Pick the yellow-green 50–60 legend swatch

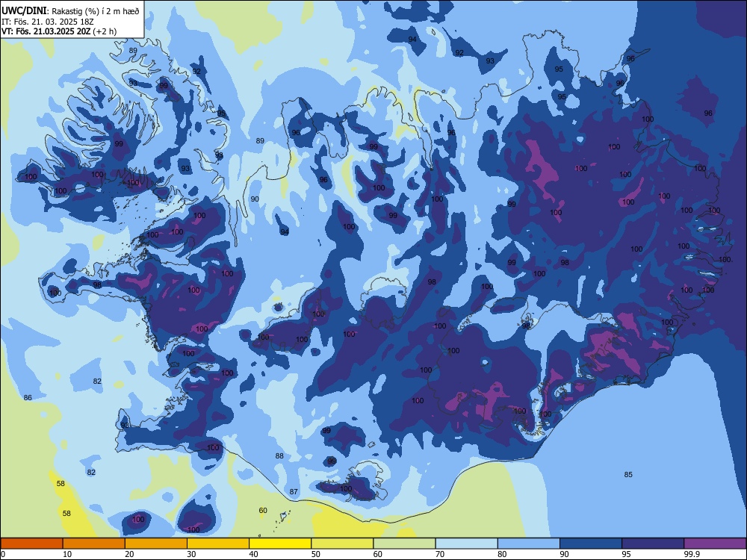pyautogui.click(x=342, y=544)
